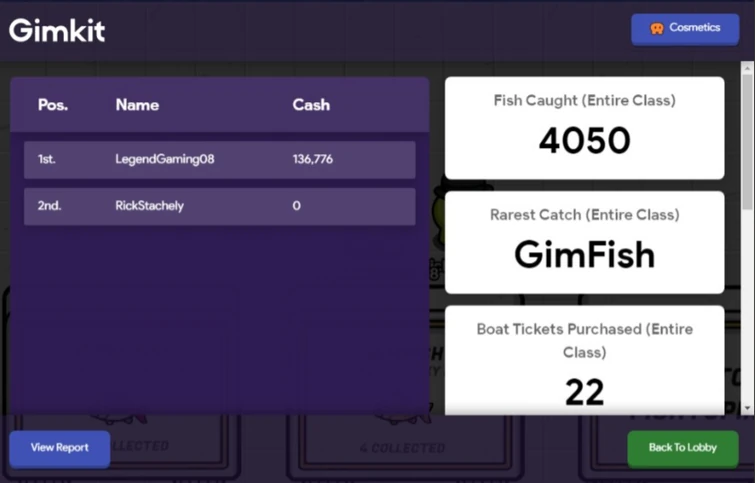The width and height of the screenshot is (755, 483).
Task: Select the 1st. position label
Action: tap(47, 159)
